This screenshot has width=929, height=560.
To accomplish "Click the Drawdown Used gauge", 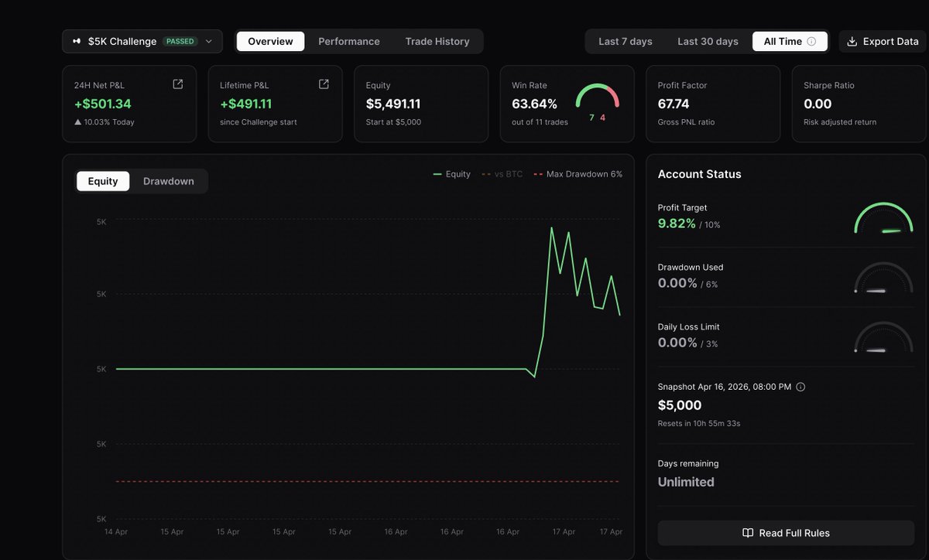I will [883, 277].
